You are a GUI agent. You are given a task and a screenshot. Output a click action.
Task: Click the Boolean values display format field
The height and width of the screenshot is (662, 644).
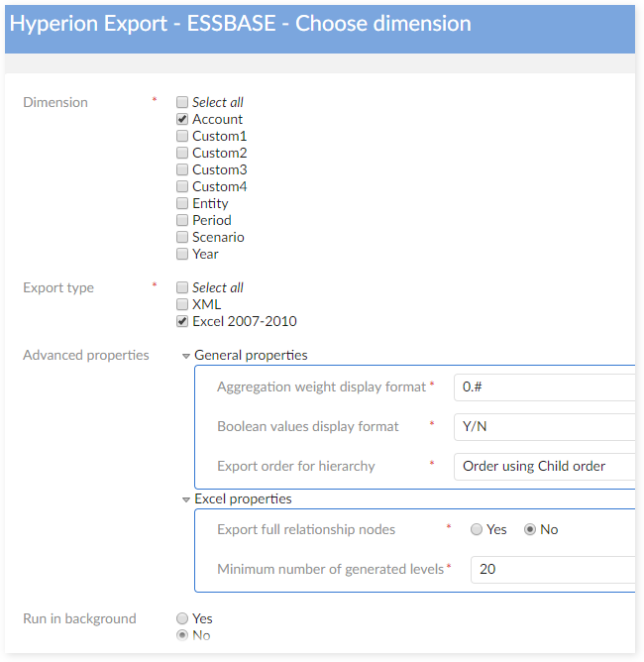coord(543,426)
